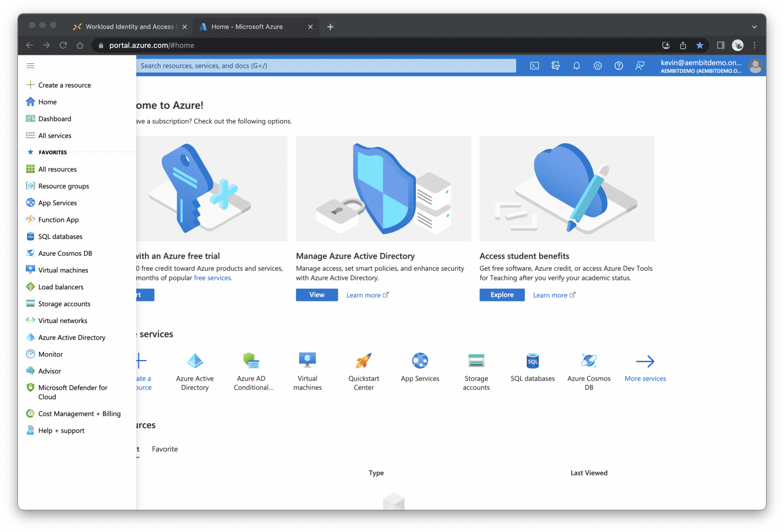The height and width of the screenshot is (532, 784).
Task: Open portal Settings gear
Action: (597, 65)
